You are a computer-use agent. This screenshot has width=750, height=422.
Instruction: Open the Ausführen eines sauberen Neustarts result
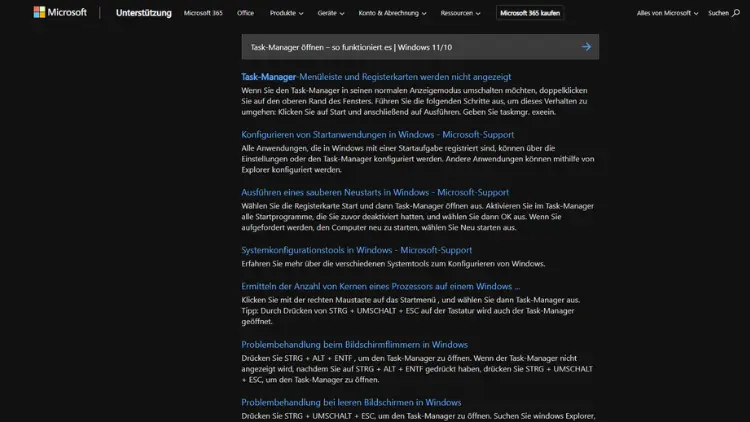[375, 192]
